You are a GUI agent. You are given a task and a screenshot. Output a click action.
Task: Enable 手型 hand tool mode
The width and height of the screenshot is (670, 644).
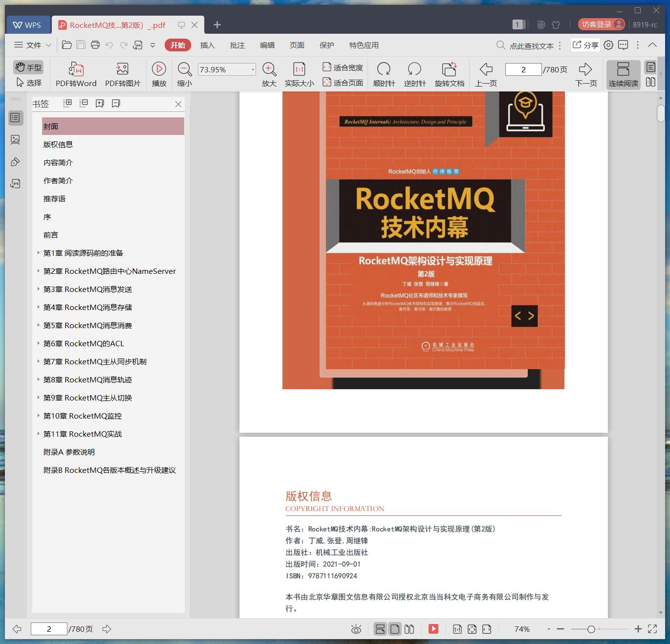(28, 67)
